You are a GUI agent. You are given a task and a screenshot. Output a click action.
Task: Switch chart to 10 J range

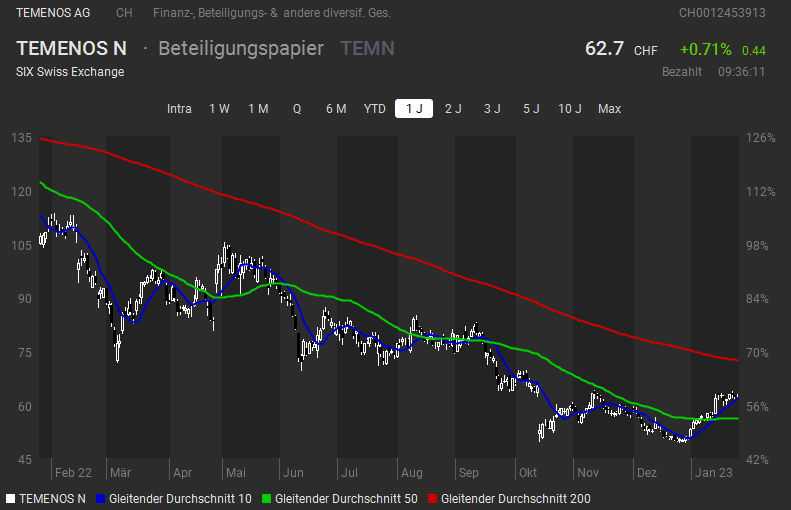pyautogui.click(x=570, y=109)
